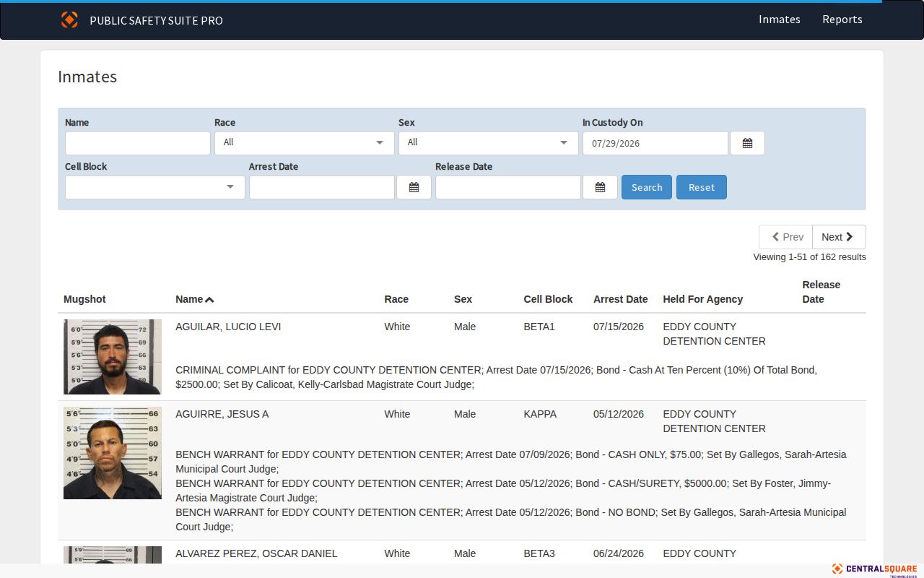Sort by Arrest Date column header
Image resolution: width=924 pixels, height=578 pixels.
(620, 299)
